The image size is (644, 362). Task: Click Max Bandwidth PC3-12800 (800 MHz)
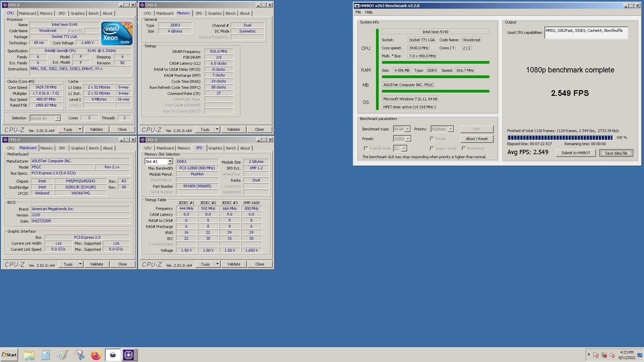(x=197, y=168)
